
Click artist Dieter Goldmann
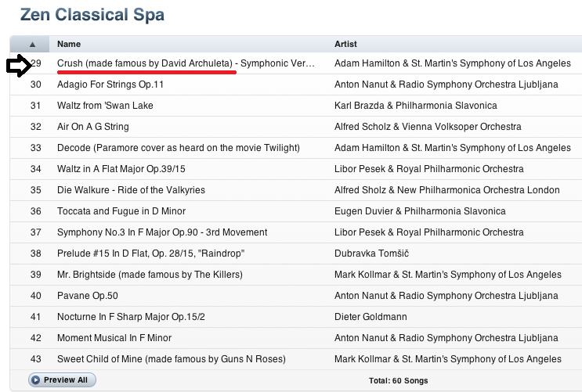point(371,317)
